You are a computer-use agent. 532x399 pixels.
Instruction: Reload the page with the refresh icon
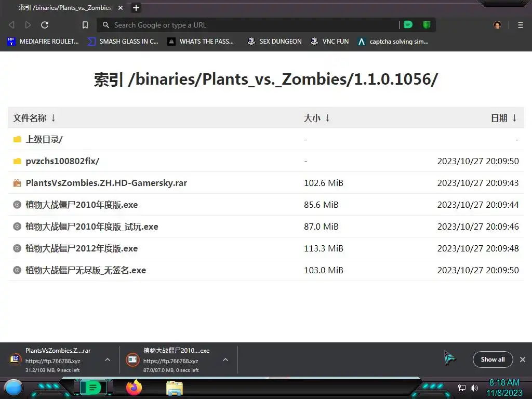click(x=45, y=25)
